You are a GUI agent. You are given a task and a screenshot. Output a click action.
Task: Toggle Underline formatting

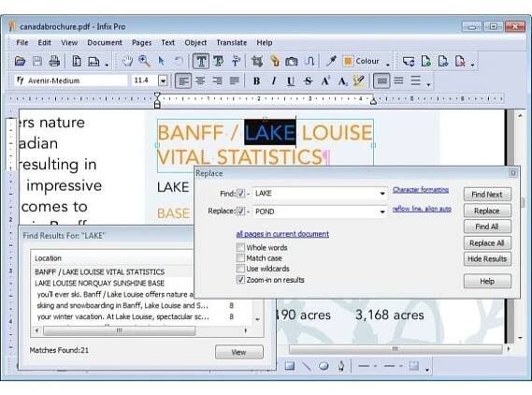click(x=291, y=80)
